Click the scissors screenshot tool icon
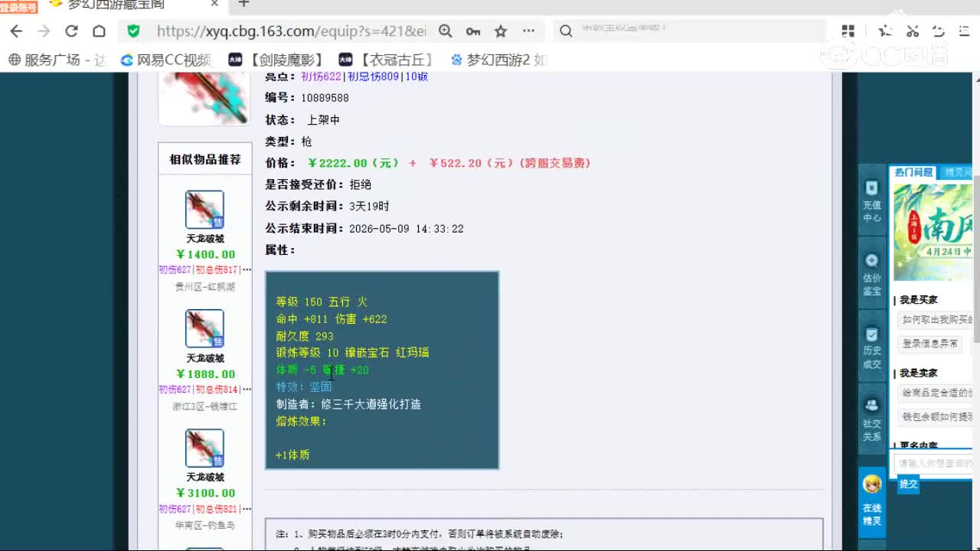This screenshot has height=551, width=980. point(912,31)
